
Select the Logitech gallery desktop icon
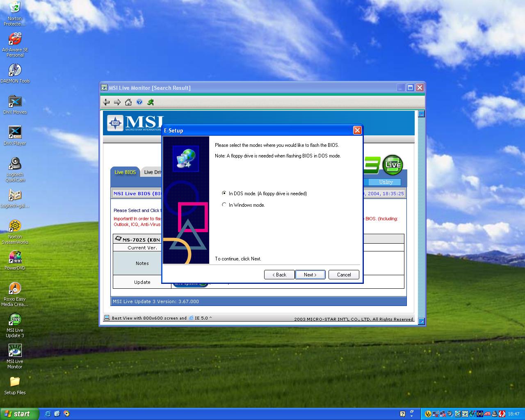(15, 198)
